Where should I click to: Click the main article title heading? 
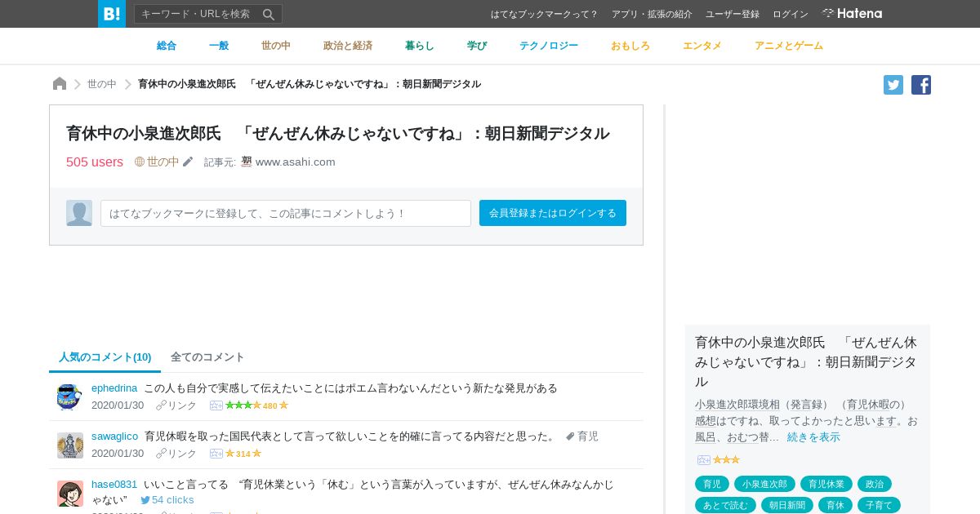(x=337, y=133)
